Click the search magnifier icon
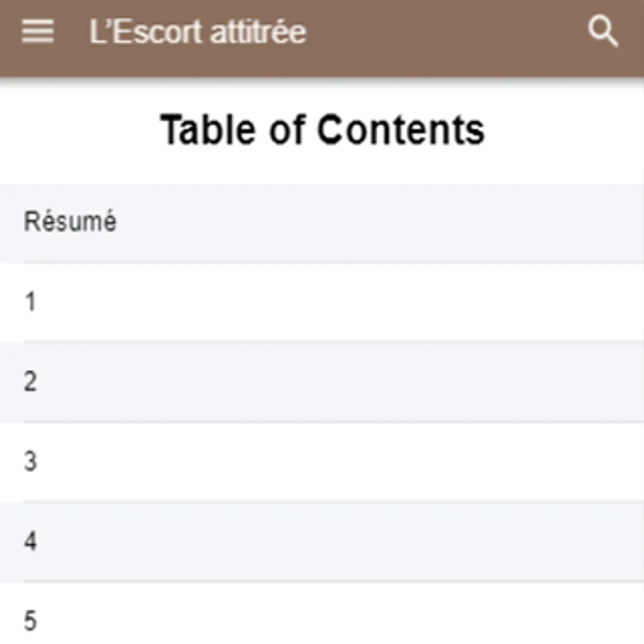This screenshot has width=644, height=644. pos(602,32)
